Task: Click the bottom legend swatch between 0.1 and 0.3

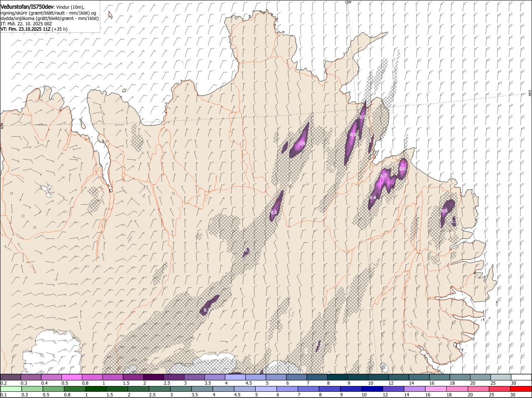Action: point(11,389)
